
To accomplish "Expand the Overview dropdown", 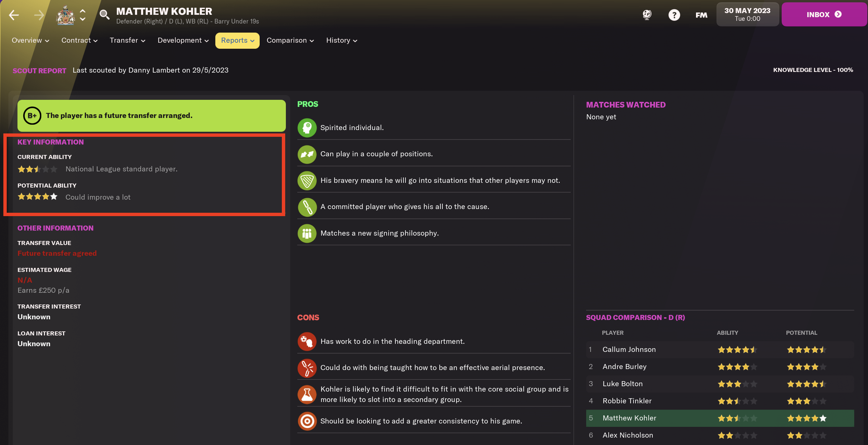I will pos(30,40).
